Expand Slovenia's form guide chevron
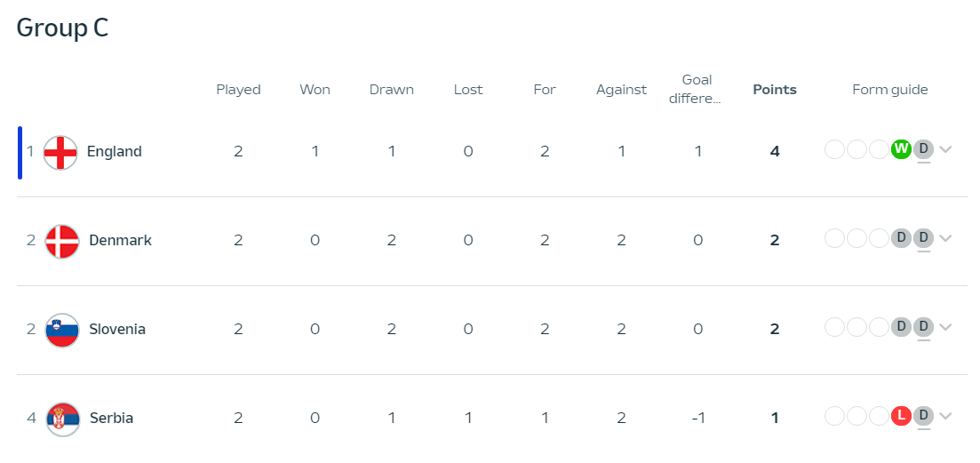Screen dimensions: 980x463 [945, 327]
